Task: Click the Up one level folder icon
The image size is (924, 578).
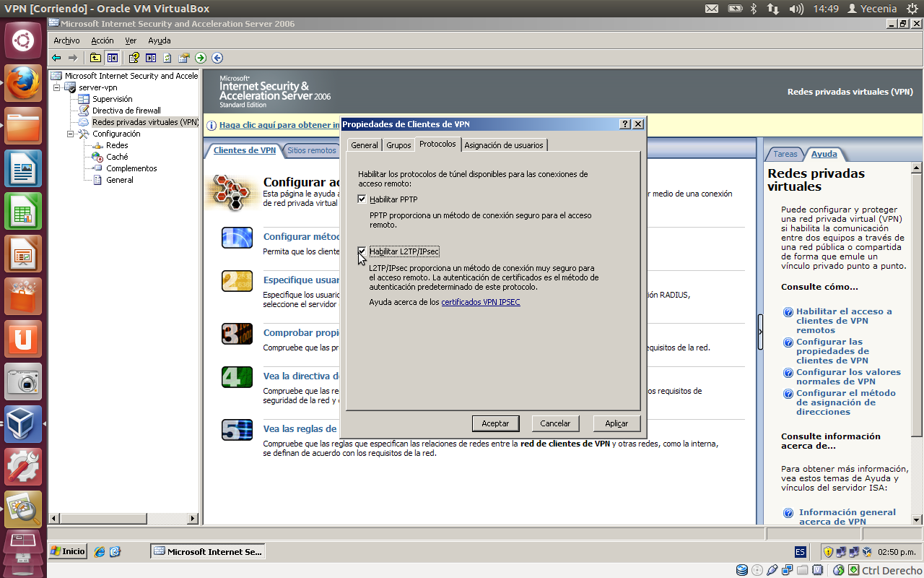Action: click(96, 58)
